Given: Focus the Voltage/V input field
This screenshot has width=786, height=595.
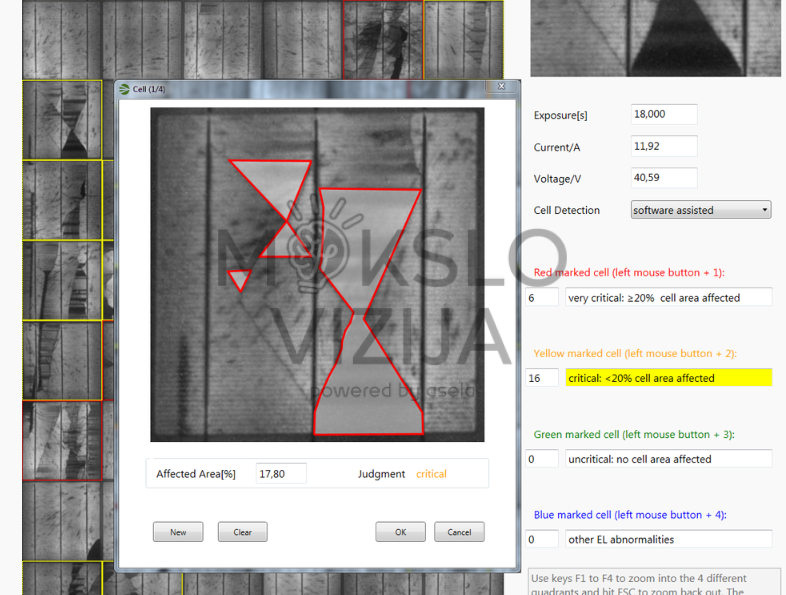Looking at the screenshot, I should 664,178.
